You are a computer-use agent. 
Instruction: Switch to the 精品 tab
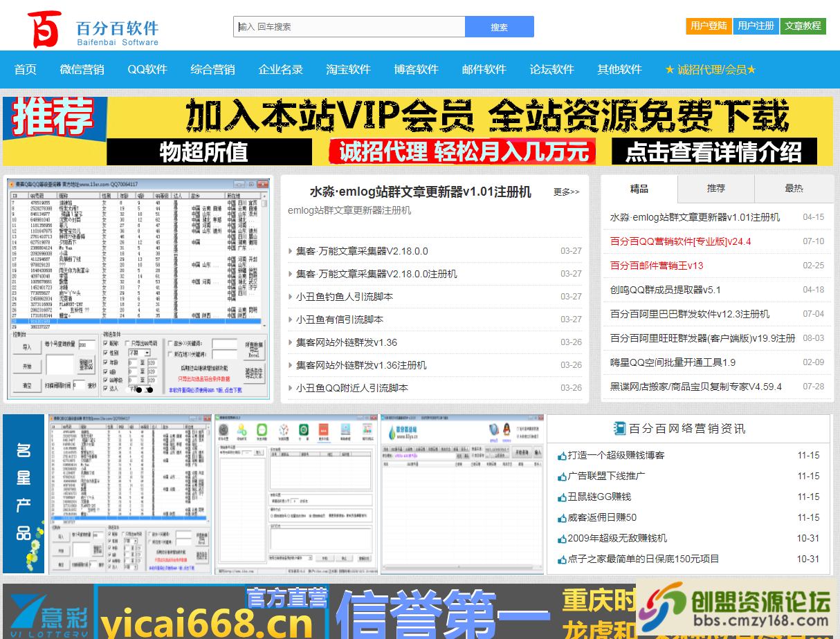639,188
